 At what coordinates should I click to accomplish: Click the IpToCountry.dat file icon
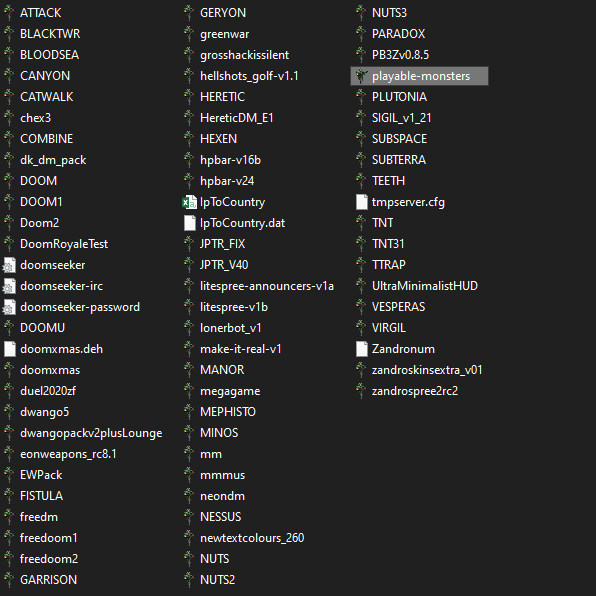[x=189, y=223]
